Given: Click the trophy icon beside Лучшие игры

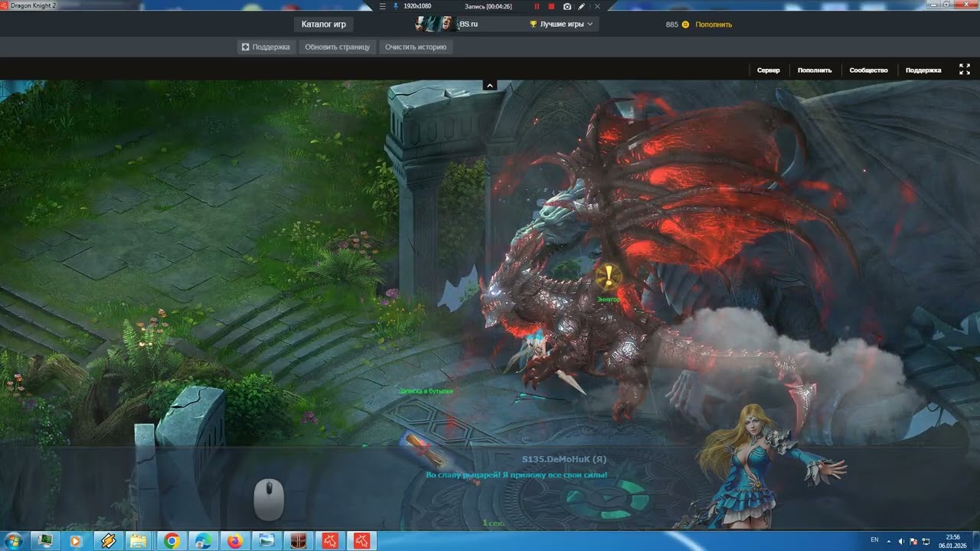Looking at the screenshot, I should 533,24.
